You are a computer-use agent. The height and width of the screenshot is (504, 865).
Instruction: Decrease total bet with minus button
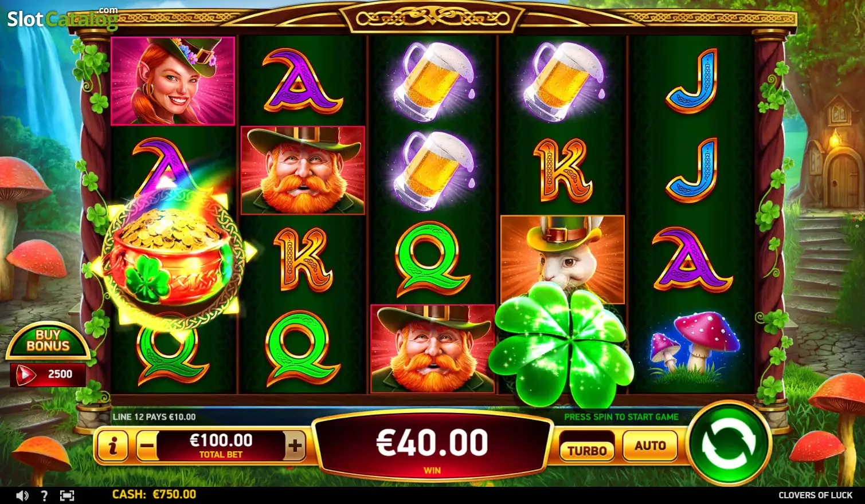click(x=147, y=446)
